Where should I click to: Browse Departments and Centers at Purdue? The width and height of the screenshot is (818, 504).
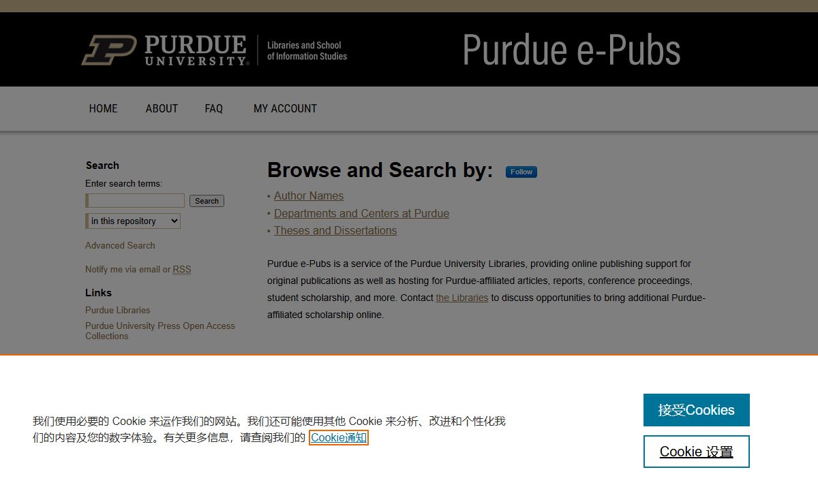tap(361, 213)
